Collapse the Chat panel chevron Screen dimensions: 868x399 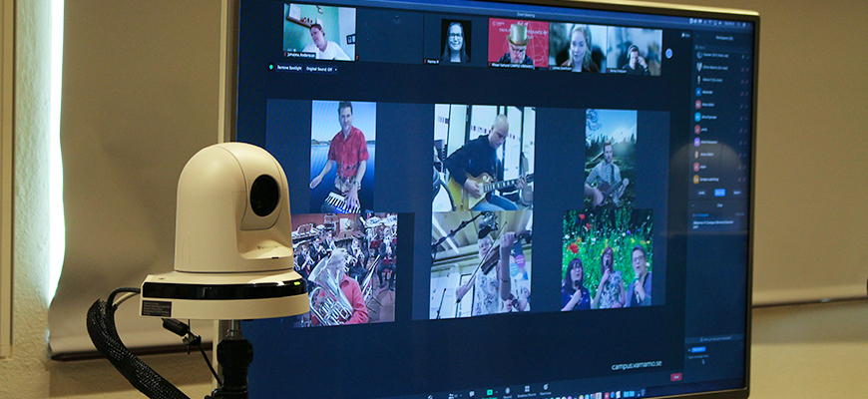click(692, 205)
